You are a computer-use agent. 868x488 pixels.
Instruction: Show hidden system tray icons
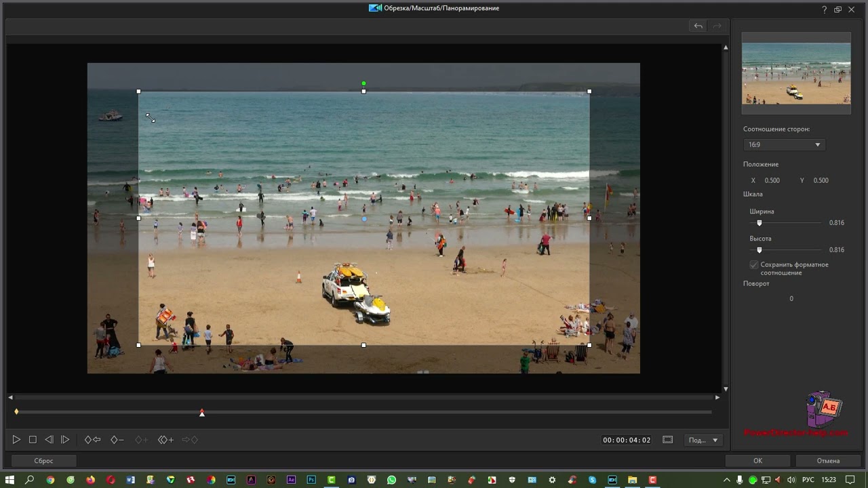(x=727, y=480)
